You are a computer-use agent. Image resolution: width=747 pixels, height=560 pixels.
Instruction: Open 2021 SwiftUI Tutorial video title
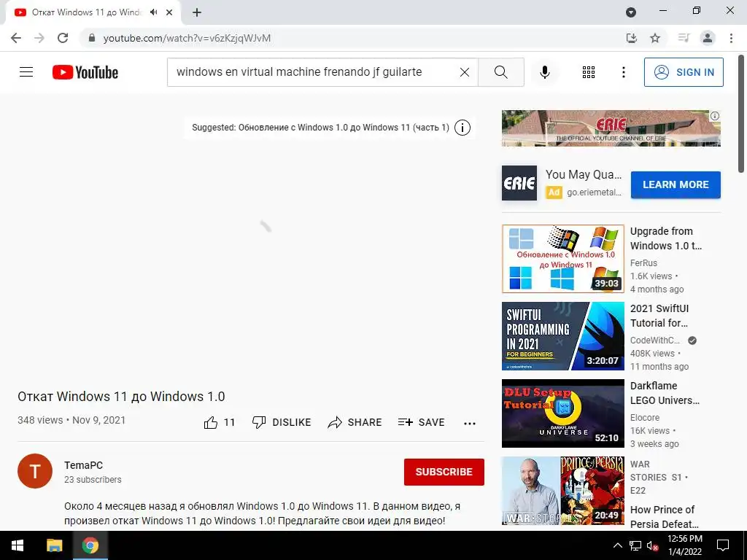coord(659,316)
